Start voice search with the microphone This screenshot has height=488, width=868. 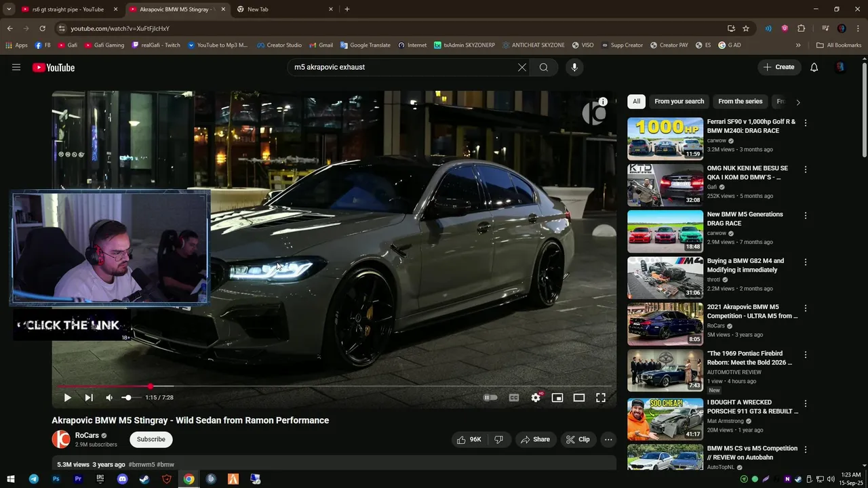(x=574, y=67)
